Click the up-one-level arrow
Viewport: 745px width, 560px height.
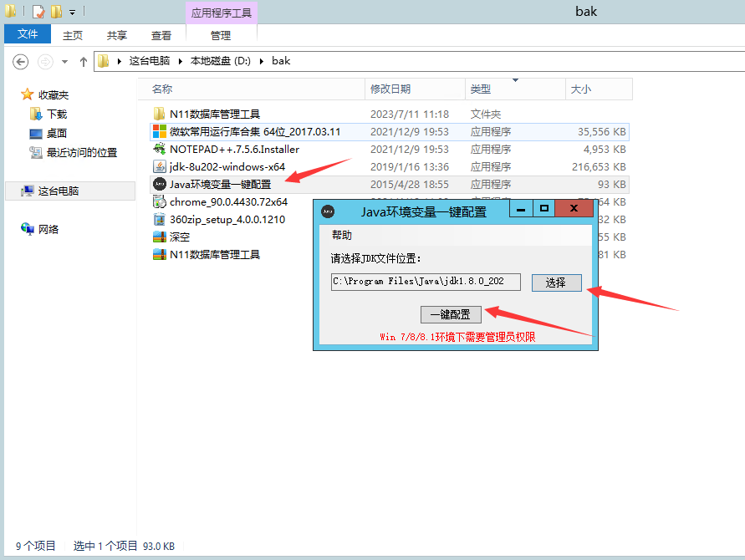click(x=84, y=60)
